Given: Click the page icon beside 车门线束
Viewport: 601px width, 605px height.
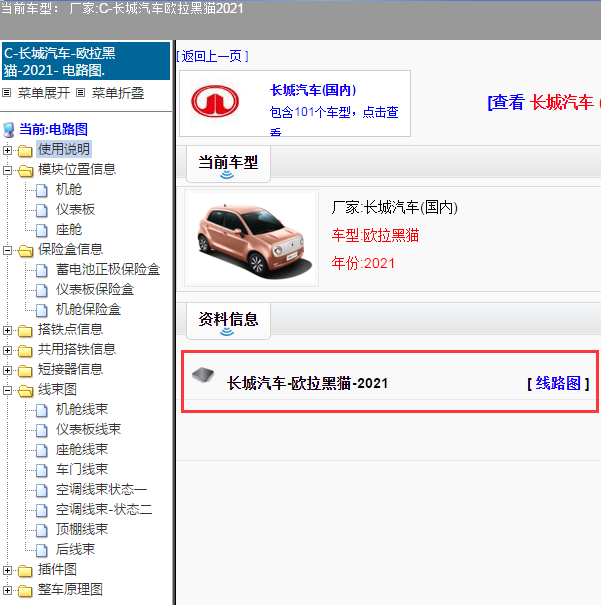Looking at the screenshot, I should 42,470.
